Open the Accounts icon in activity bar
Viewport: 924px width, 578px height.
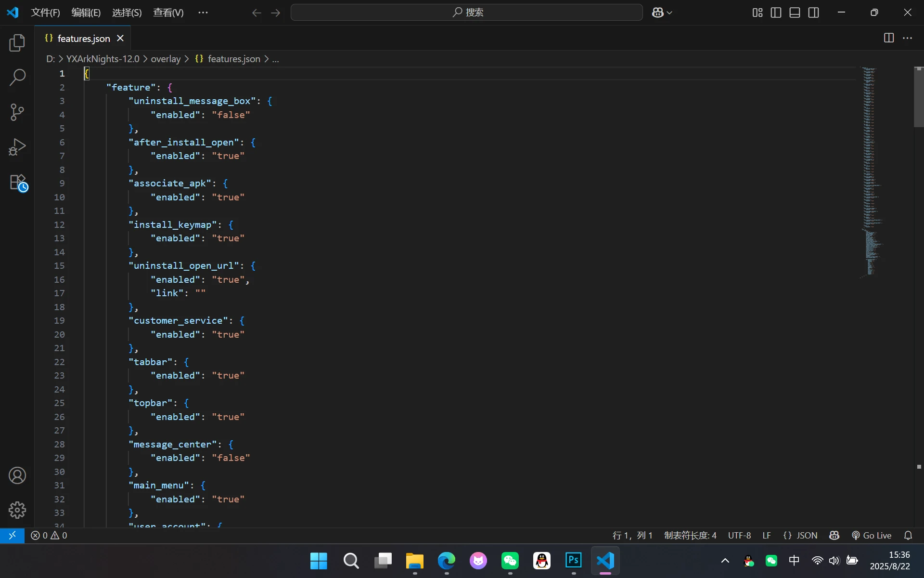17,475
